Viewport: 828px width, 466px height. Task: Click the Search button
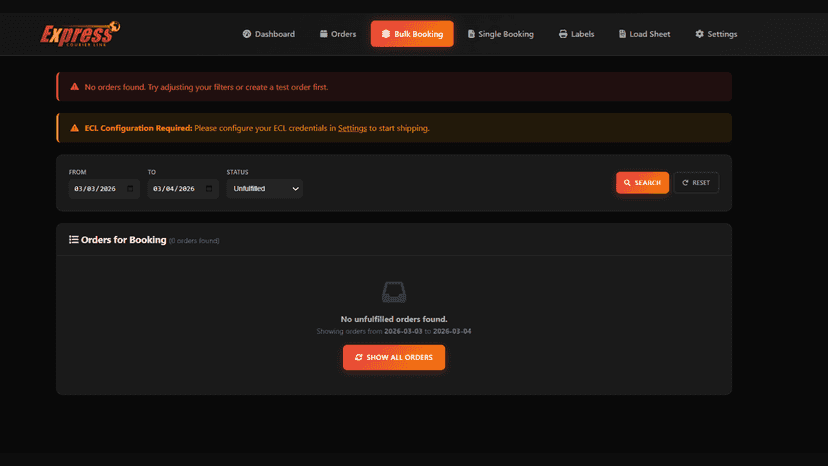[642, 183]
